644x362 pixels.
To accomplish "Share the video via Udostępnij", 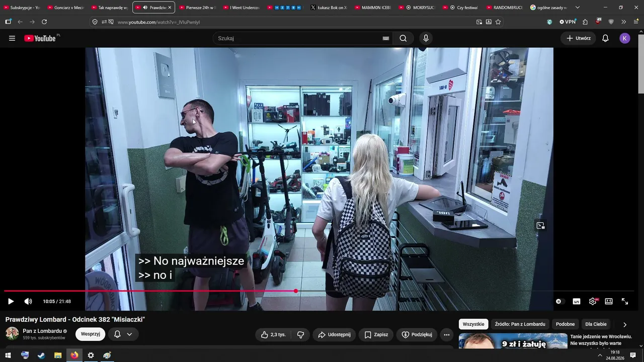I will pyautogui.click(x=335, y=334).
